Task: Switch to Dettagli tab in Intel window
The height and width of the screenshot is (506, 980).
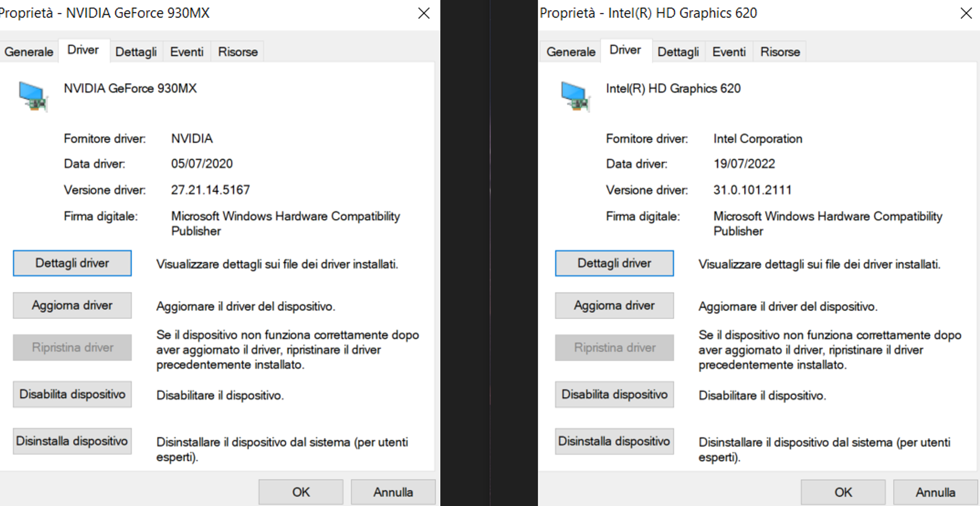Action: pyautogui.click(x=678, y=52)
